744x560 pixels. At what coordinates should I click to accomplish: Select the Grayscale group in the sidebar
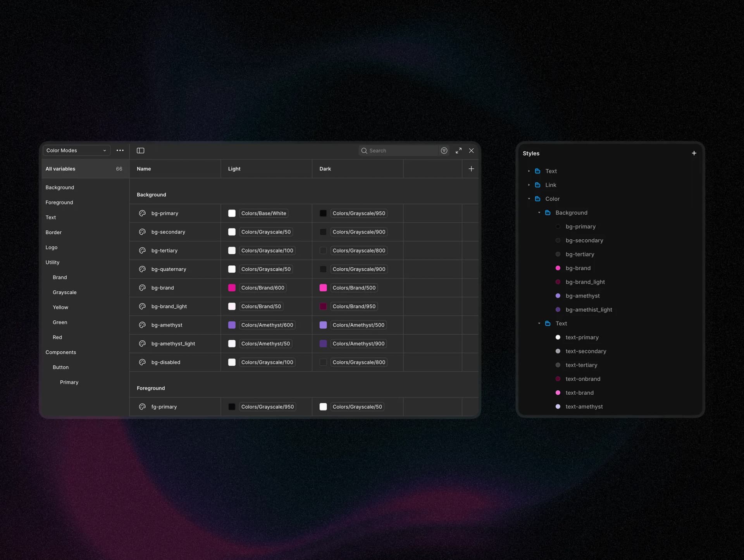[64, 292]
